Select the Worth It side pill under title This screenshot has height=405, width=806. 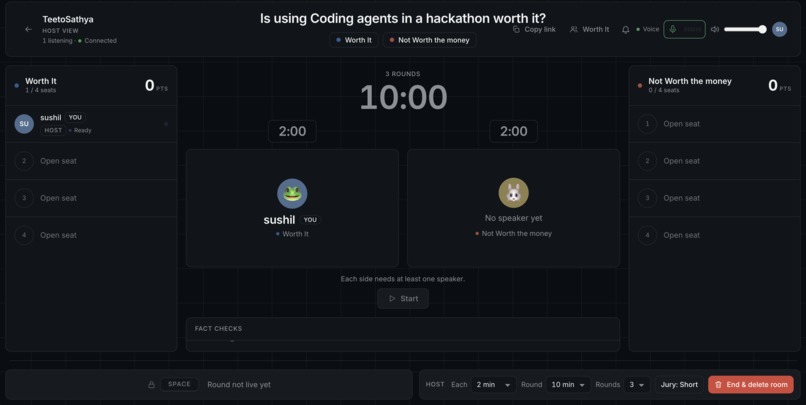(x=354, y=40)
